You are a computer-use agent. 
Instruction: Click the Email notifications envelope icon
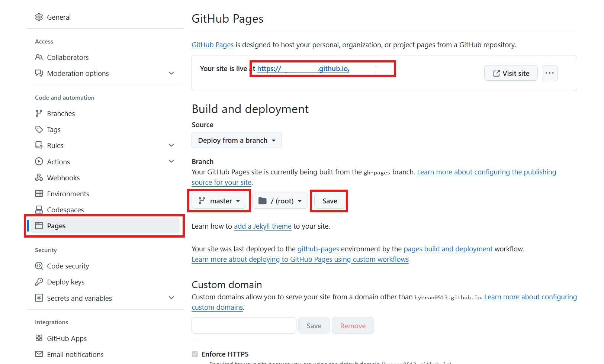[39, 354]
